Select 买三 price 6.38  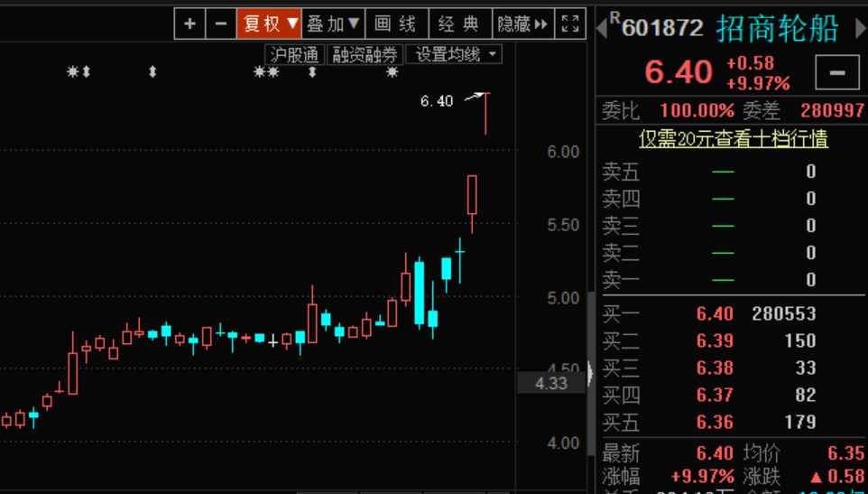(x=715, y=368)
